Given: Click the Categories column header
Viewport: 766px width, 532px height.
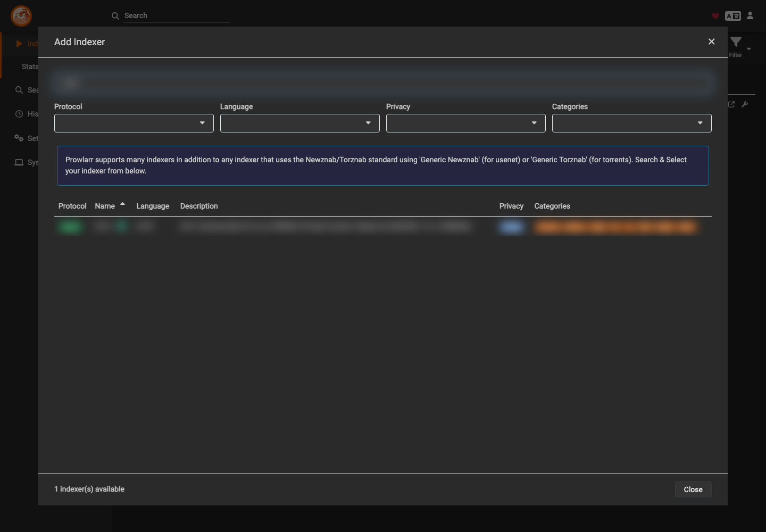Looking at the screenshot, I should coord(552,206).
